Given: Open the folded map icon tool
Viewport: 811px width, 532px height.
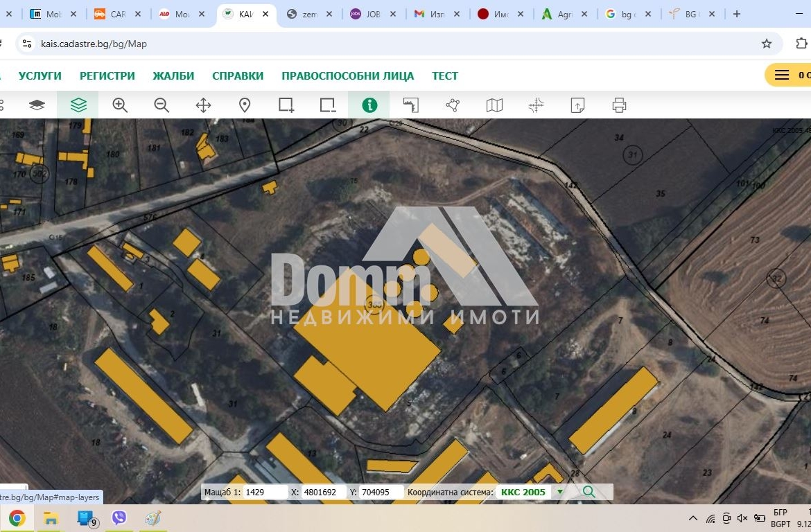Looking at the screenshot, I should point(494,105).
